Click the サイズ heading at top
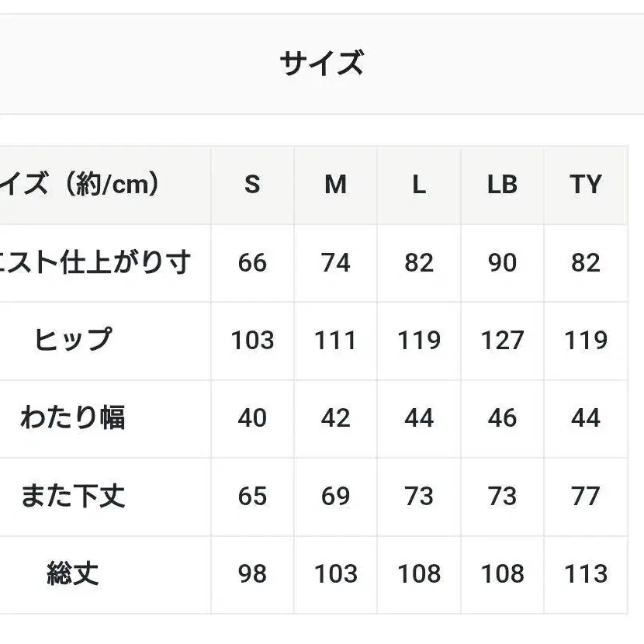Screen dimensions: 644x644 pos(321,63)
